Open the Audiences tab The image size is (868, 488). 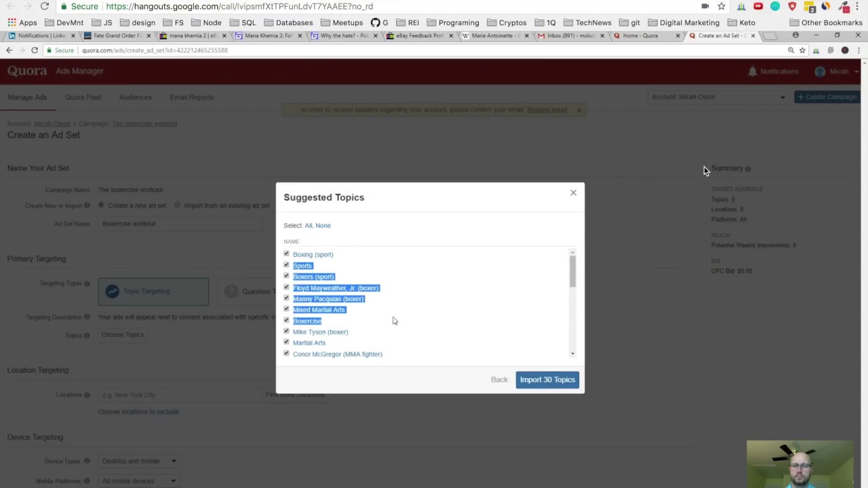pos(136,97)
